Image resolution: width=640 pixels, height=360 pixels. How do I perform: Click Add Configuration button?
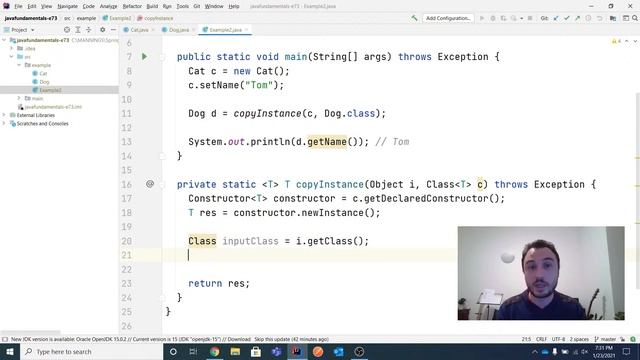pos(448,18)
